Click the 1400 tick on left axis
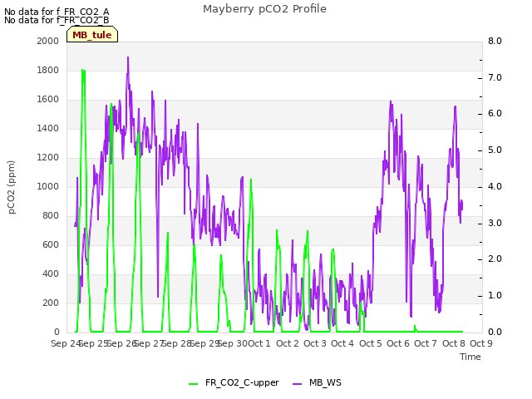 [48, 128]
